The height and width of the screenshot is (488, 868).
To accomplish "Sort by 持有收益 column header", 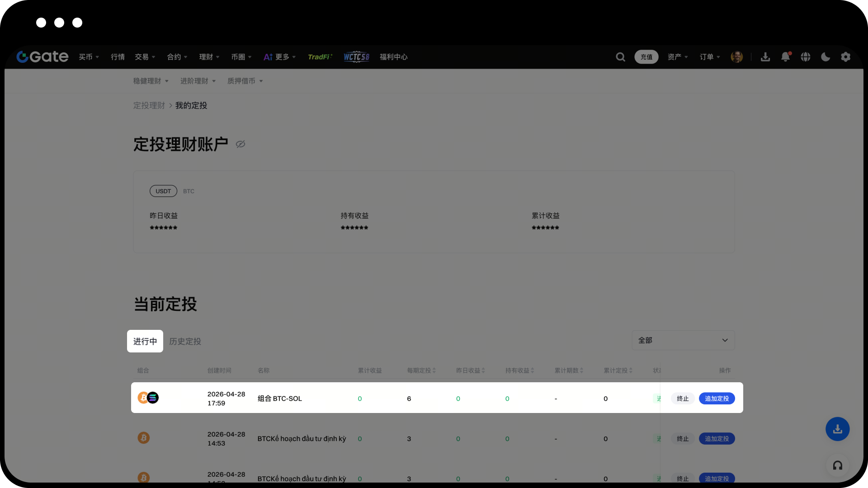I will coord(520,371).
